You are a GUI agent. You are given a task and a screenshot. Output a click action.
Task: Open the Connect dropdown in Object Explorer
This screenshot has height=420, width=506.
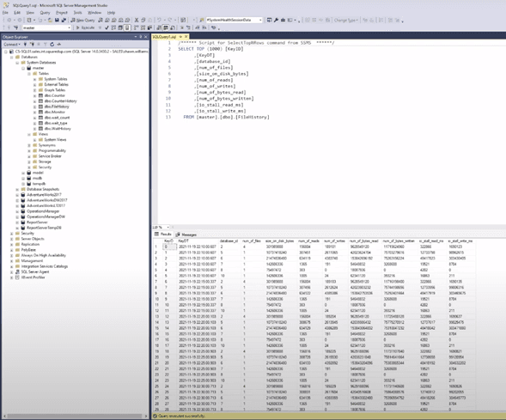pos(12,44)
